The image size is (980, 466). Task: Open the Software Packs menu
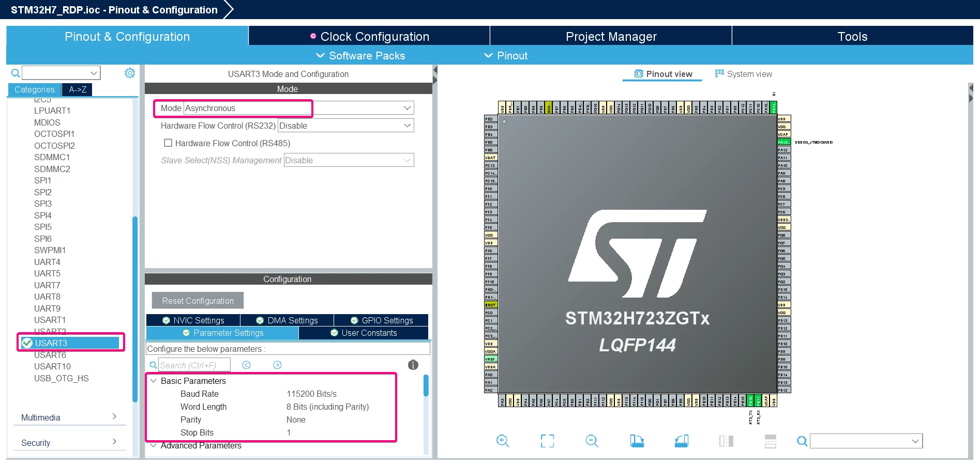pos(360,56)
